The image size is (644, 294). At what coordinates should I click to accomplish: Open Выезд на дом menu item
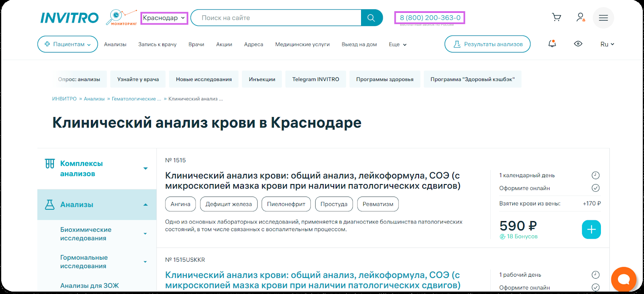(359, 44)
